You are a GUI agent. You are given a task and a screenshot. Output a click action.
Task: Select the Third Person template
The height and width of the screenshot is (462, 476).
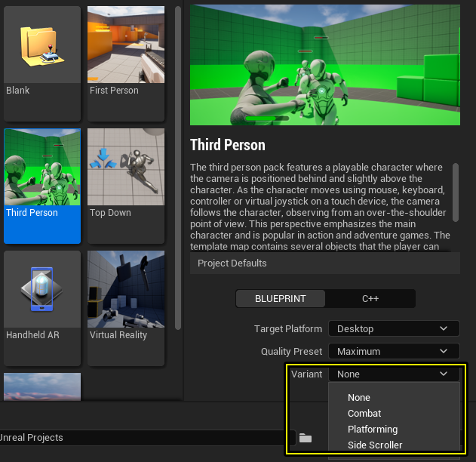coord(42,186)
